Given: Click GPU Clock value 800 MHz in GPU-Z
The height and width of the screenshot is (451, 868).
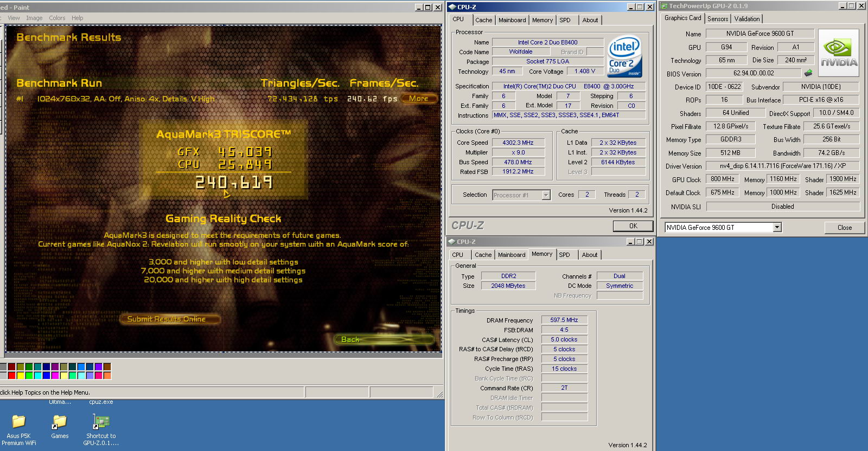Looking at the screenshot, I should click(723, 179).
